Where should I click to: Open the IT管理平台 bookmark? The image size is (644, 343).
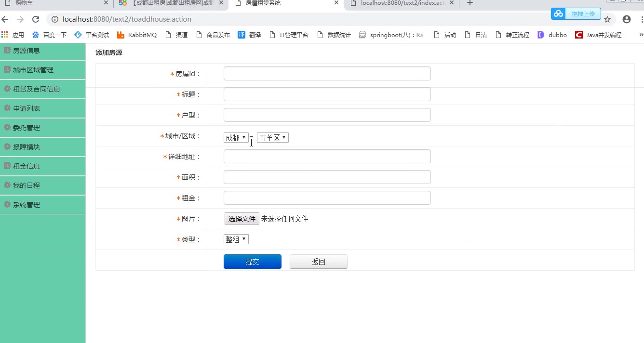tap(289, 35)
